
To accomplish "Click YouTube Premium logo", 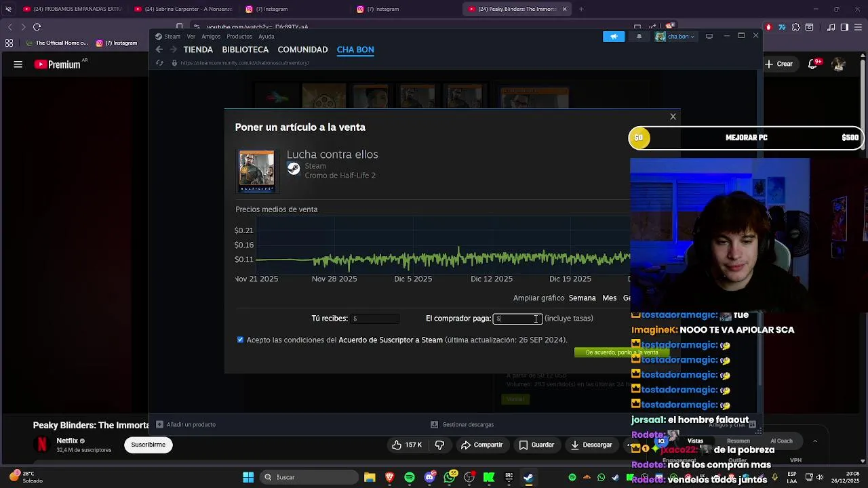I will (58, 64).
